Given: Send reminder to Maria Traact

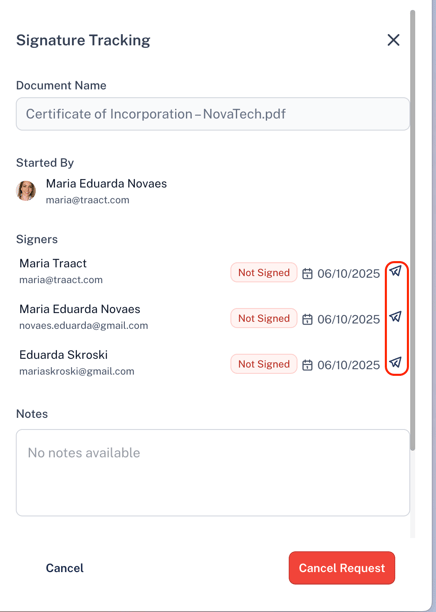Looking at the screenshot, I should point(396,270).
